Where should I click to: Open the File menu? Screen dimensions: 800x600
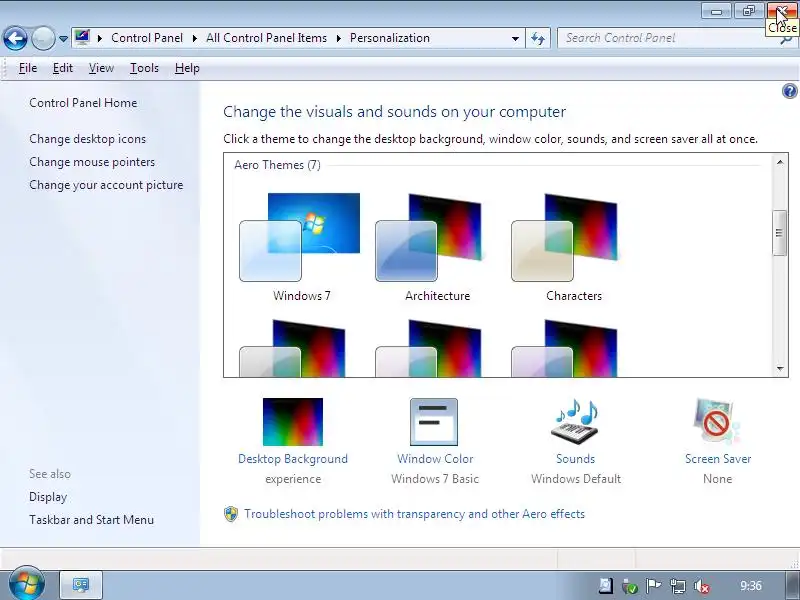pyautogui.click(x=28, y=68)
